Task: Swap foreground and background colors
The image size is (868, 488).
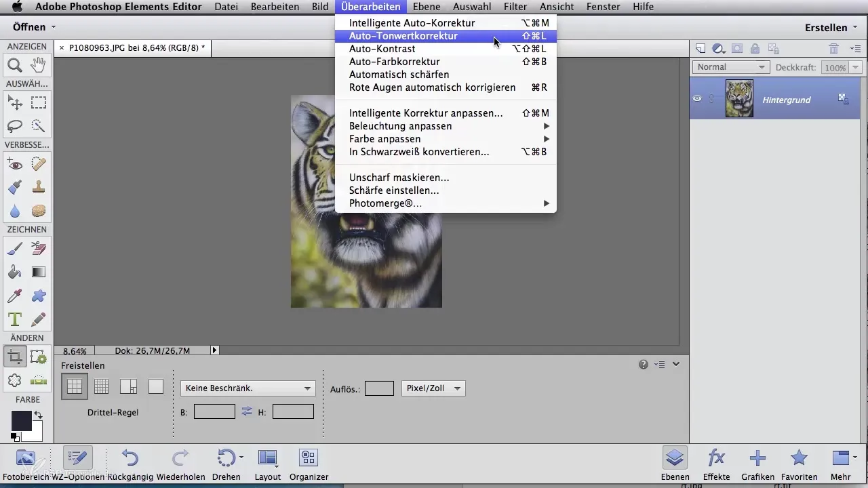Action: coord(38,415)
